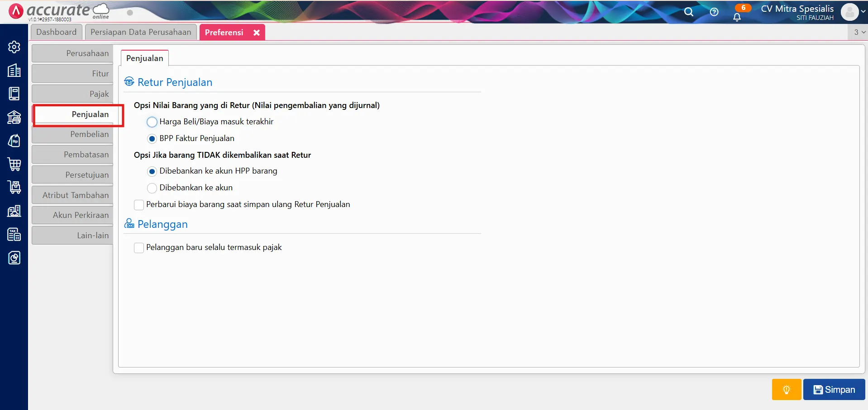This screenshot has height=410, width=868.
Task: Open the Settings gear module in sidebar
Action: [x=14, y=47]
